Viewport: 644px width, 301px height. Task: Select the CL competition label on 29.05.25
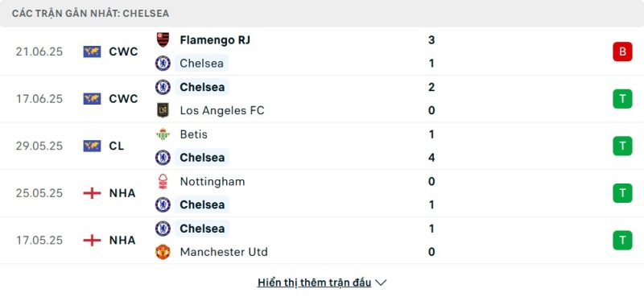117,146
